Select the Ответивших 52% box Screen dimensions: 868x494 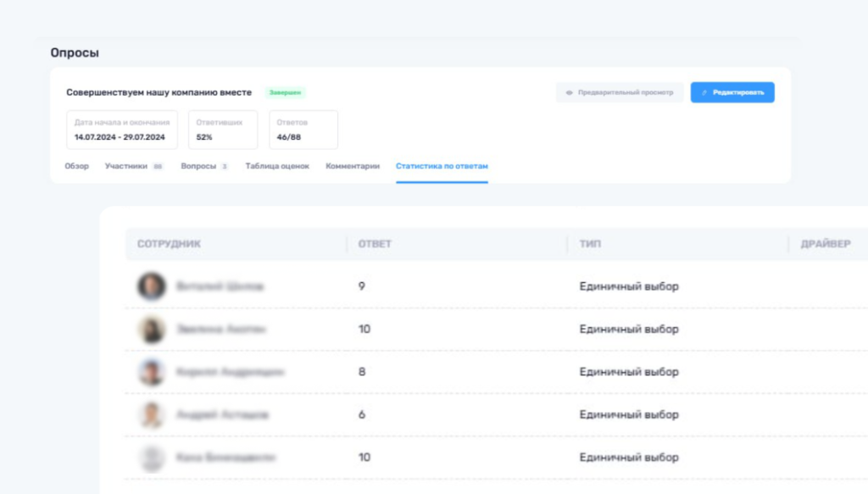pyautogui.click(x=223, y=130)
